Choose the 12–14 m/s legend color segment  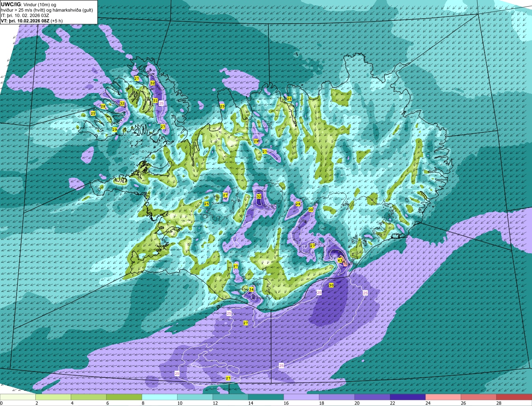click(x=231, y=397)
